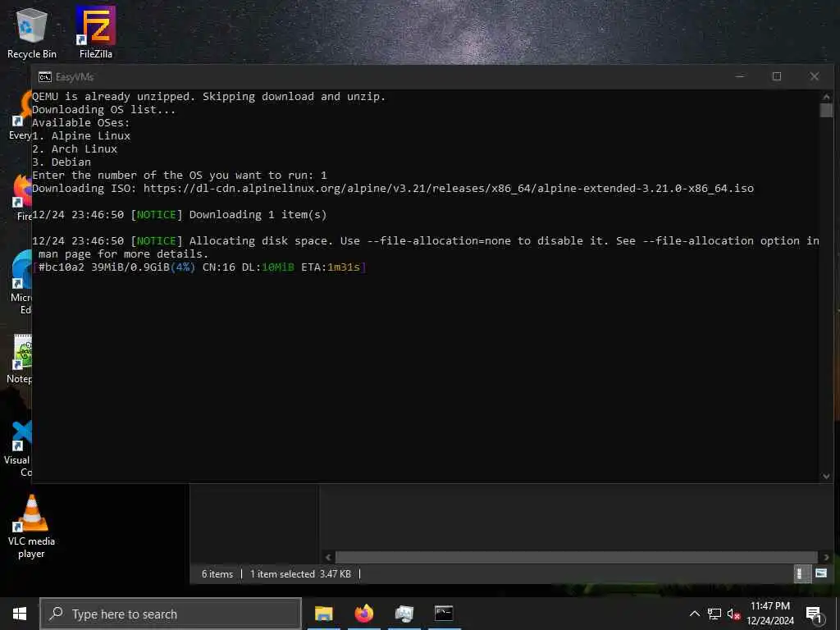The width and height of the screenshot is (840, 630).
Task: Show hidden system tray icons
Action: tap(694, 614)
